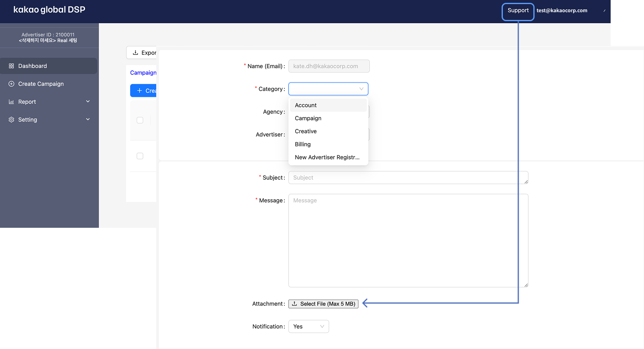
Task: Expand the Setting submenu chevron
Action: coord(88,120)
